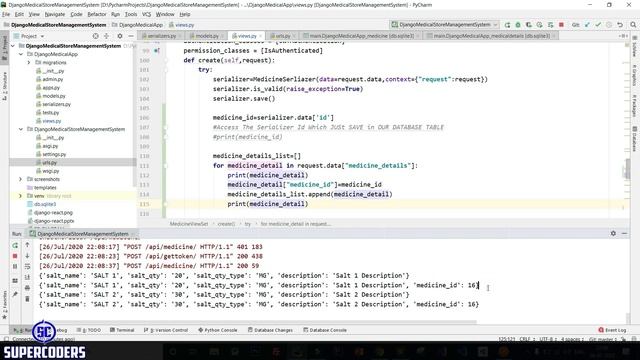Screen dimensions: 640x360
Task: Open the Database Console tool window
Action: [325, 330]
